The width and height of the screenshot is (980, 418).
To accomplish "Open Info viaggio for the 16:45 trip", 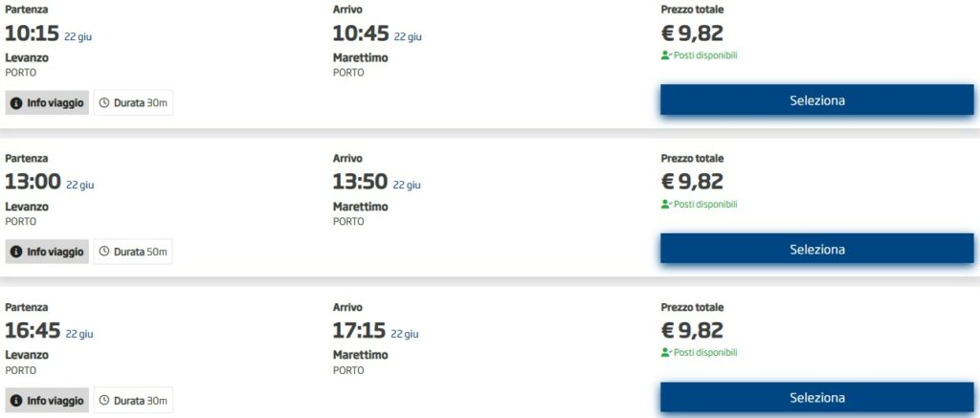I will pos(48,401).
